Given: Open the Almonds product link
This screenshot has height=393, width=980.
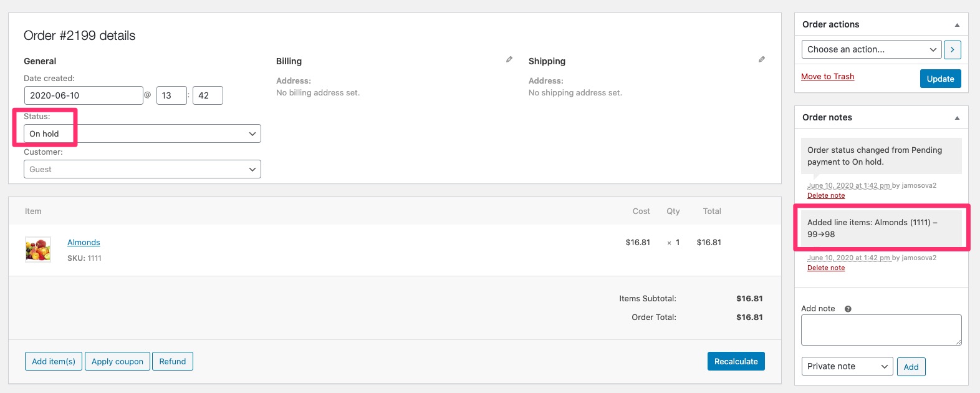Looking at the screenshot, I should [84, 242].
